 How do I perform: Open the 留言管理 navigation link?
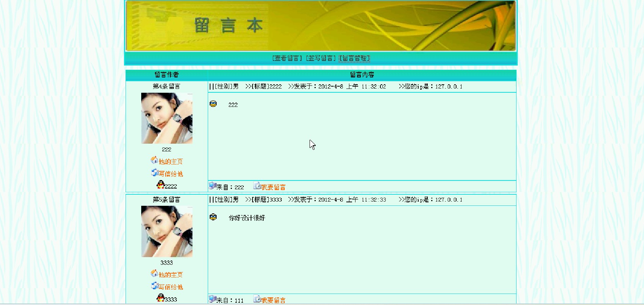pyautogui.click(x=354, y=58)
